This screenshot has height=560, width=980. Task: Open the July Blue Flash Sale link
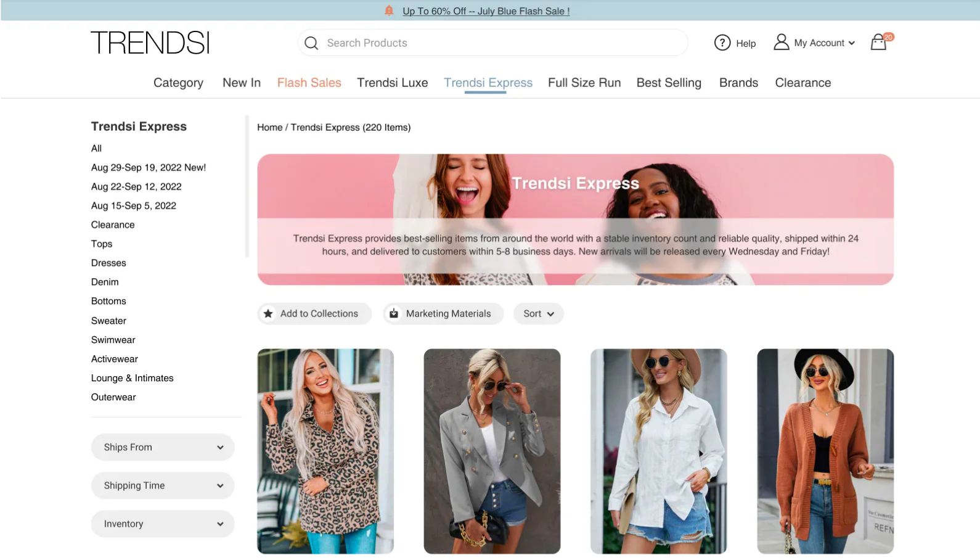click(486, 11)
